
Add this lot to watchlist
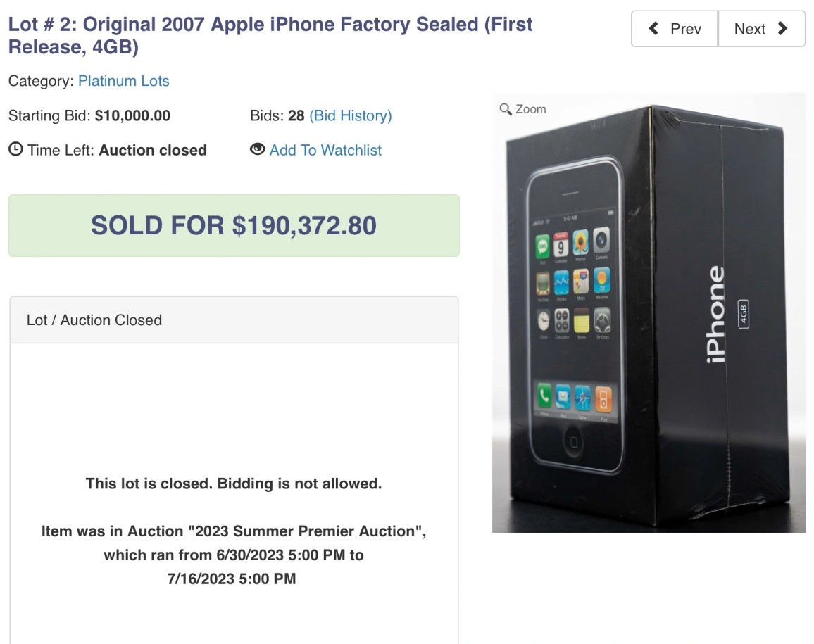click(325, 150)
